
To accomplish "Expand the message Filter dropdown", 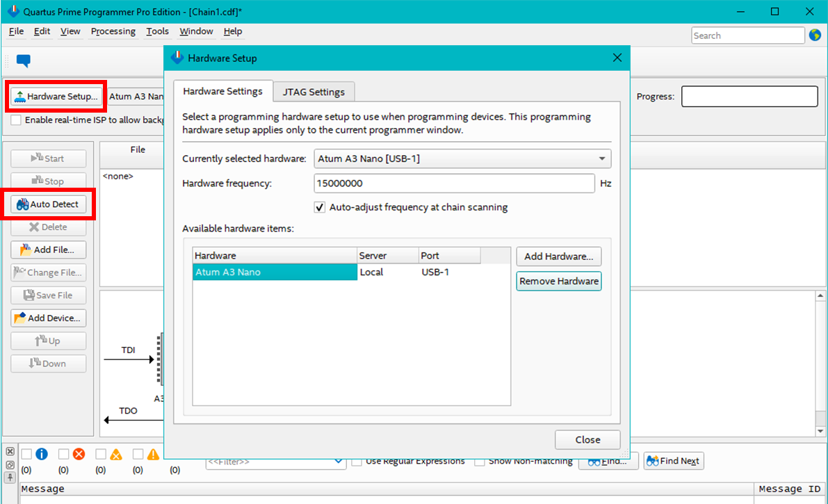I will 339,461.
